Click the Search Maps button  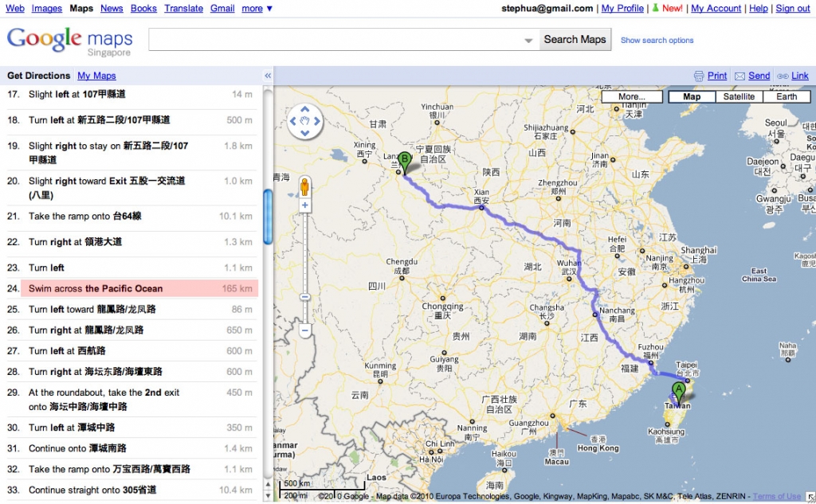coord(575,40)
